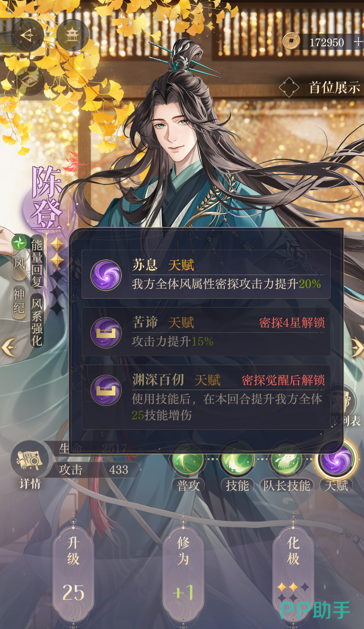Expand the 渊深百仞 talent entry
The height and width of the screenshot is (629, 364).
[206, 397]
